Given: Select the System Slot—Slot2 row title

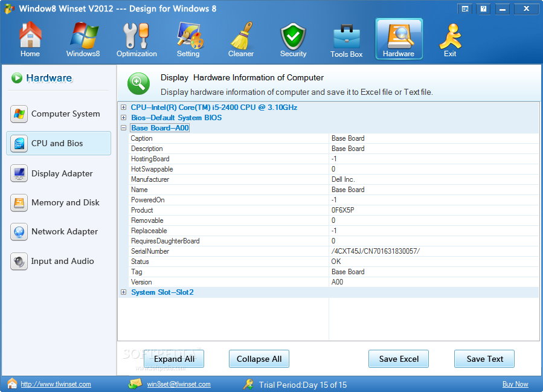Looking at the screenshot, I should click(x=162, y=292).
